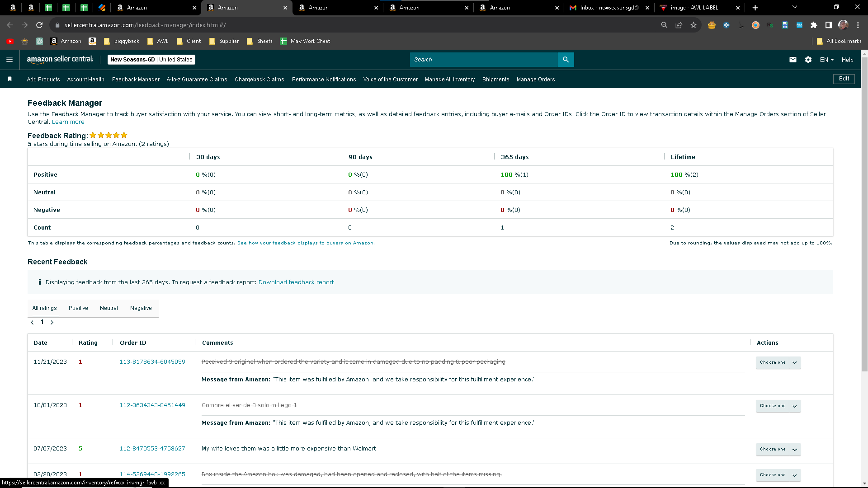Open order 113-8178634-6045059
Image resolution: width=868 pixels, height=488 pixels.
click(152, 362)
